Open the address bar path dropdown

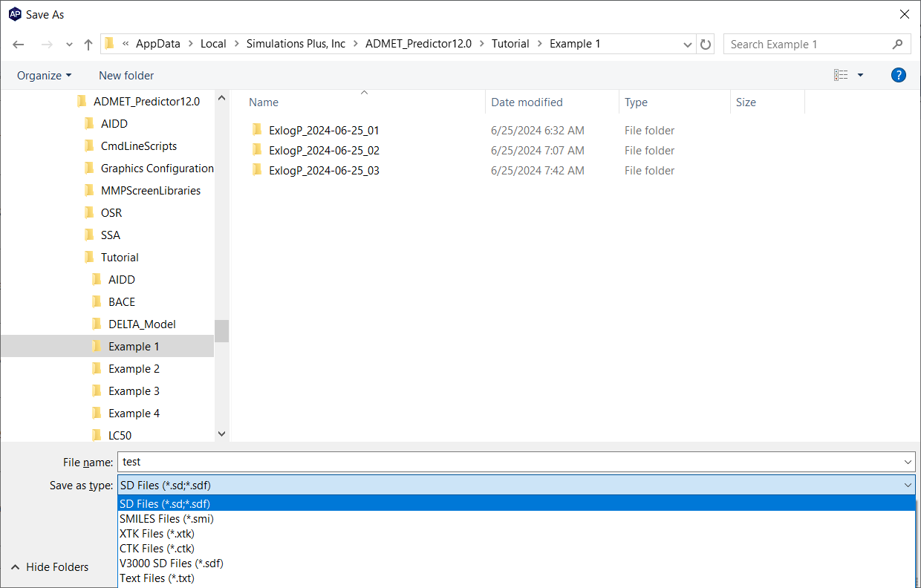[688, 45]
